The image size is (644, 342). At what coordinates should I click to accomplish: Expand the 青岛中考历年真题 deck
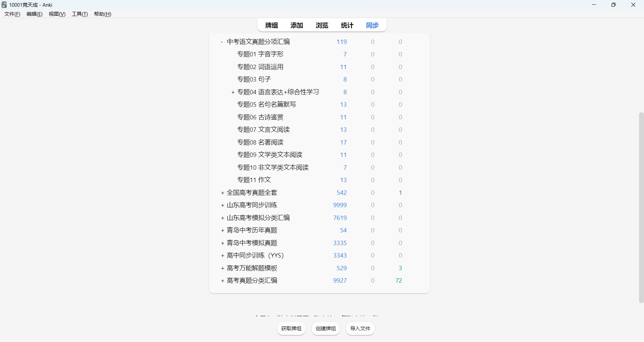pyautogui.click(x=222, y=230)
